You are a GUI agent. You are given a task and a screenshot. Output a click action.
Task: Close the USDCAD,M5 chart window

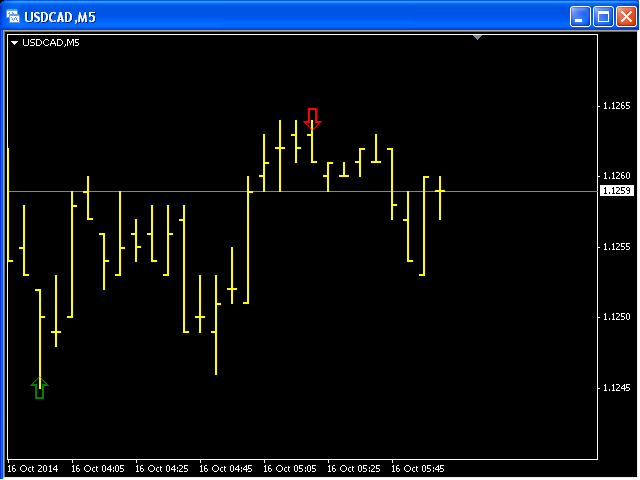pyautogui.click(x=627, y=17)
